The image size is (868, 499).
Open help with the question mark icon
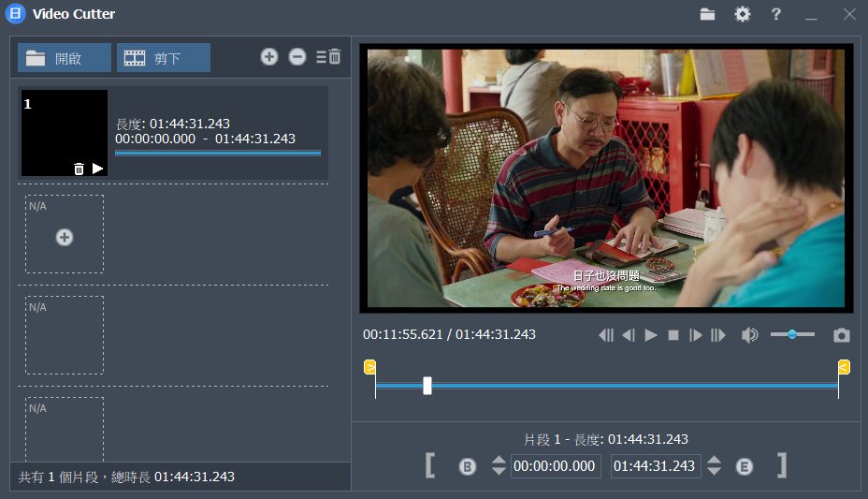[x=776, y=14]
